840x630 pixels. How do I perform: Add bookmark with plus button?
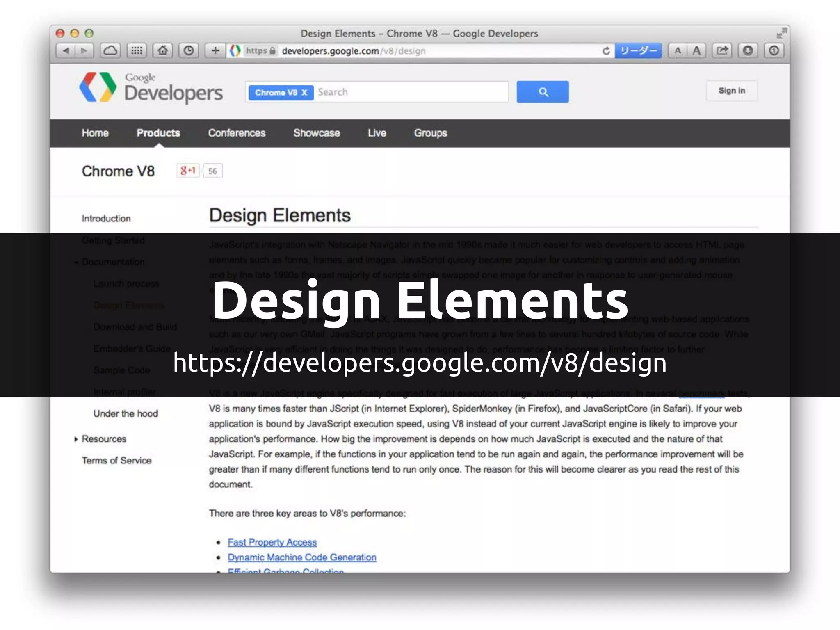215,51
